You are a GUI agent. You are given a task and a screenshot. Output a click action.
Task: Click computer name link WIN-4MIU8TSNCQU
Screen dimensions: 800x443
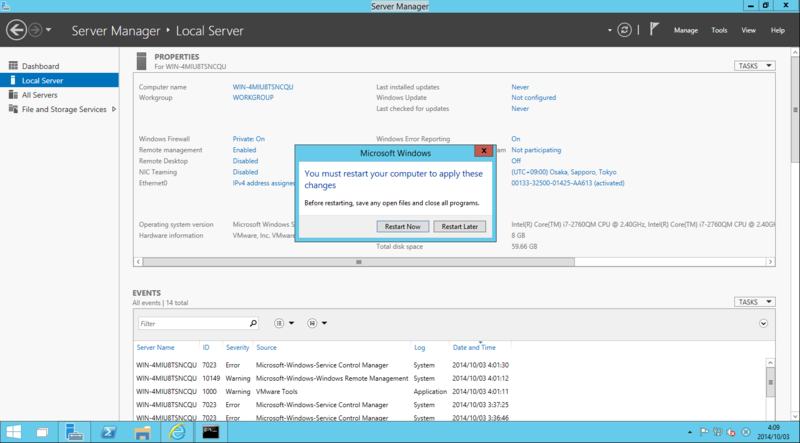coord(263,87)
